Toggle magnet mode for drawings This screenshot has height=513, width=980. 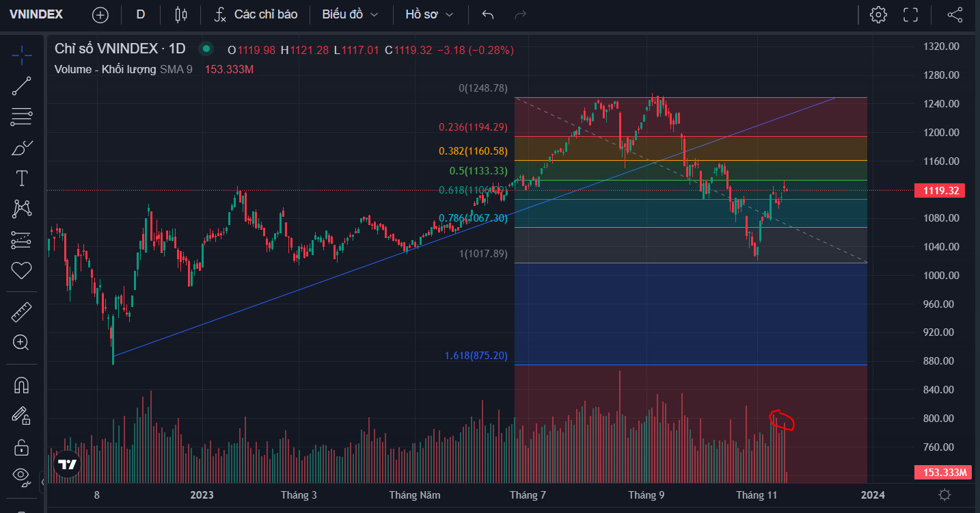[x=22, y=386]
